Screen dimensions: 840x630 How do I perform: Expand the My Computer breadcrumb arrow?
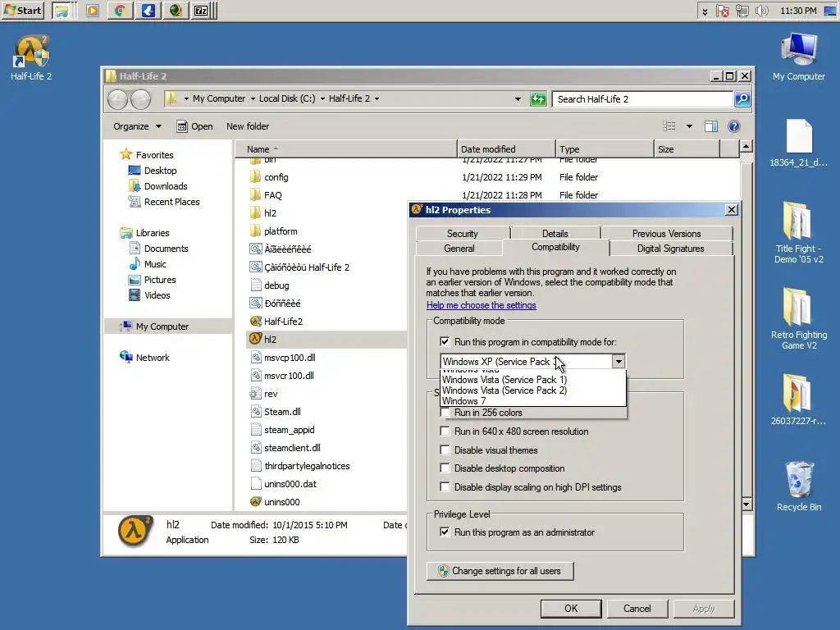[x=252, y=98]
